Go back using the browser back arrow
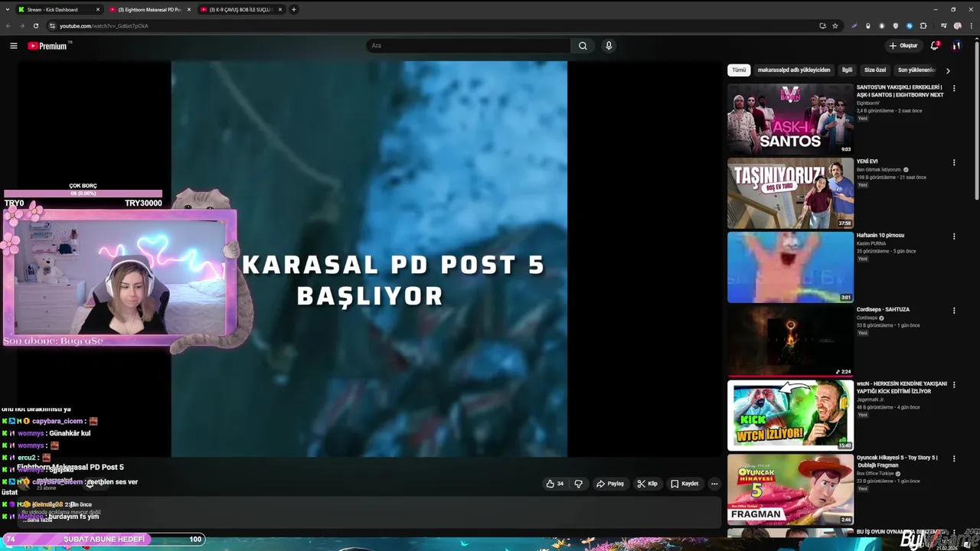This screenshot has width=980, height=551. [x=8, y=26]
